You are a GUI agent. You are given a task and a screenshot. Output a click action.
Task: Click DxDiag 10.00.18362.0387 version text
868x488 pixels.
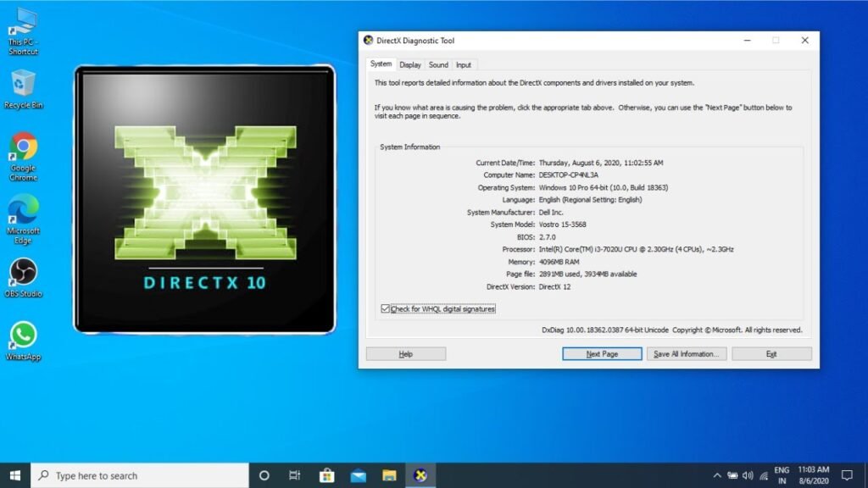(x=605, y=330)
